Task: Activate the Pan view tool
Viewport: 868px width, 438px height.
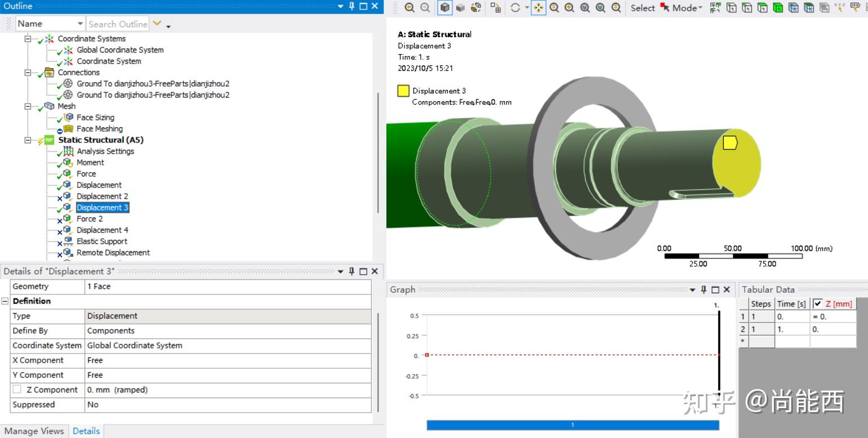Action: click(x=540, y=7)
